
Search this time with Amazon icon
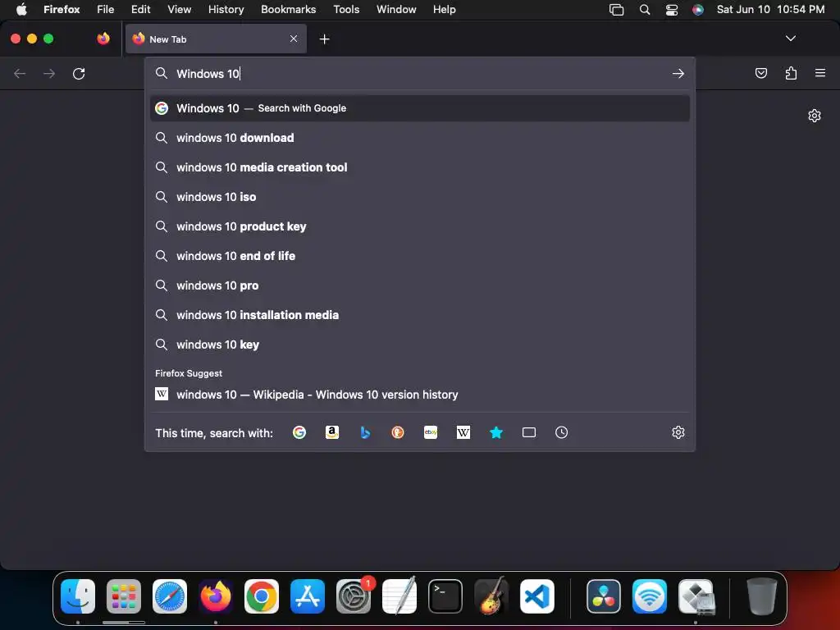point(332,432)
